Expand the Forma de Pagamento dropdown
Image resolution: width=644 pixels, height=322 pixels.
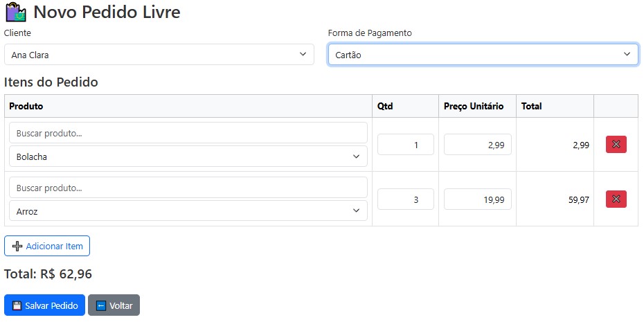[x=483, y=55]
